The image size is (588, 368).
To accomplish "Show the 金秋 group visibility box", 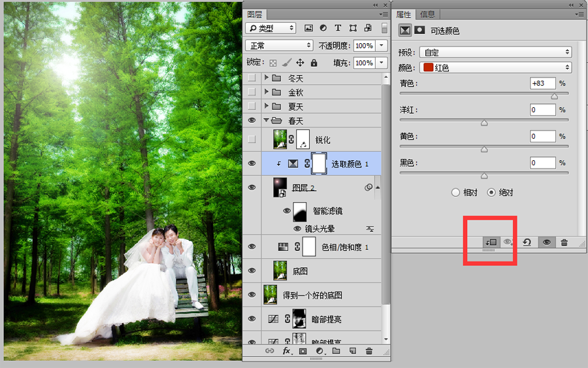I will [x=252, y=92].
